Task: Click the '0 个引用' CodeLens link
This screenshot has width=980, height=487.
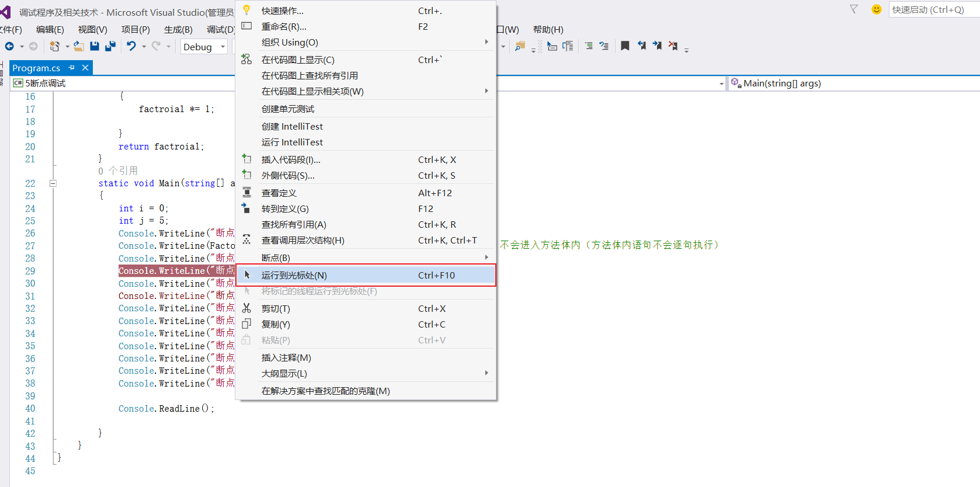Action: pos(118,171)
